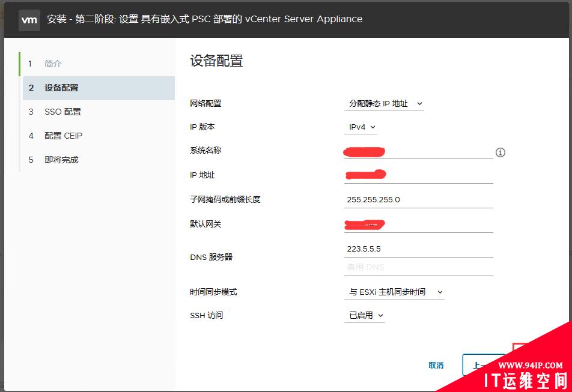
Task: Open the time synchronization mode dropdown
Action: click(x=394, y=292)
